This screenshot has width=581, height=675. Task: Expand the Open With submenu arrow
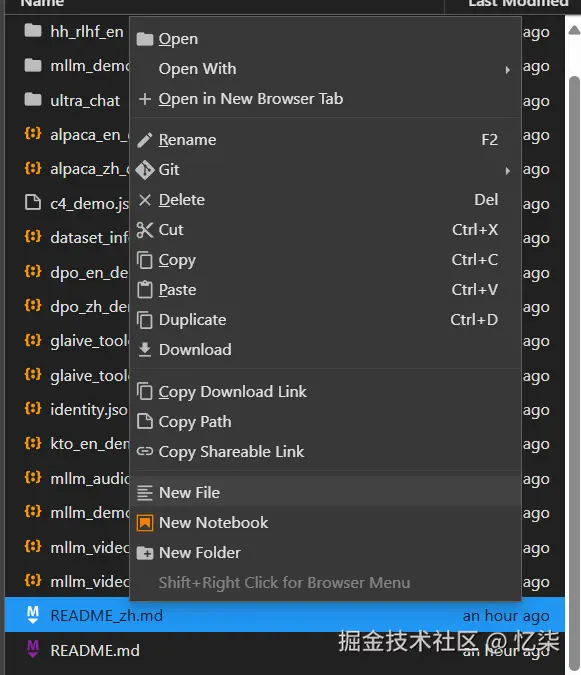(x=508, y=69)
